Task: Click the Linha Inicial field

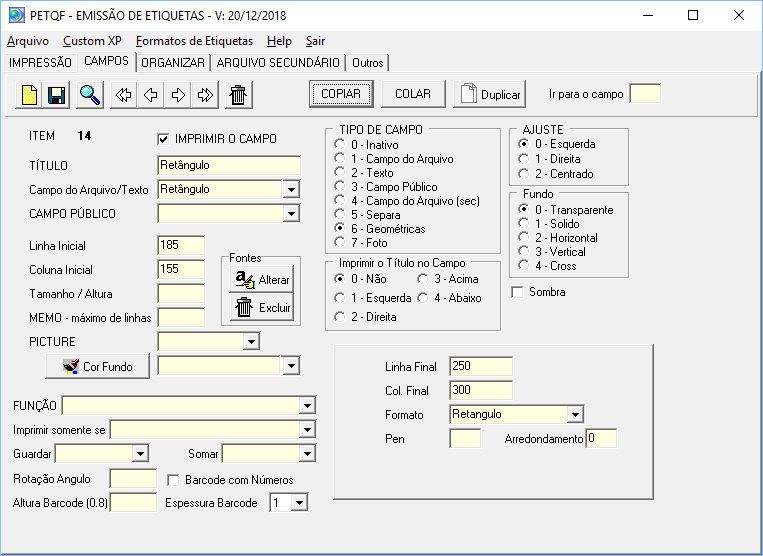Action: tap(181, 245)
